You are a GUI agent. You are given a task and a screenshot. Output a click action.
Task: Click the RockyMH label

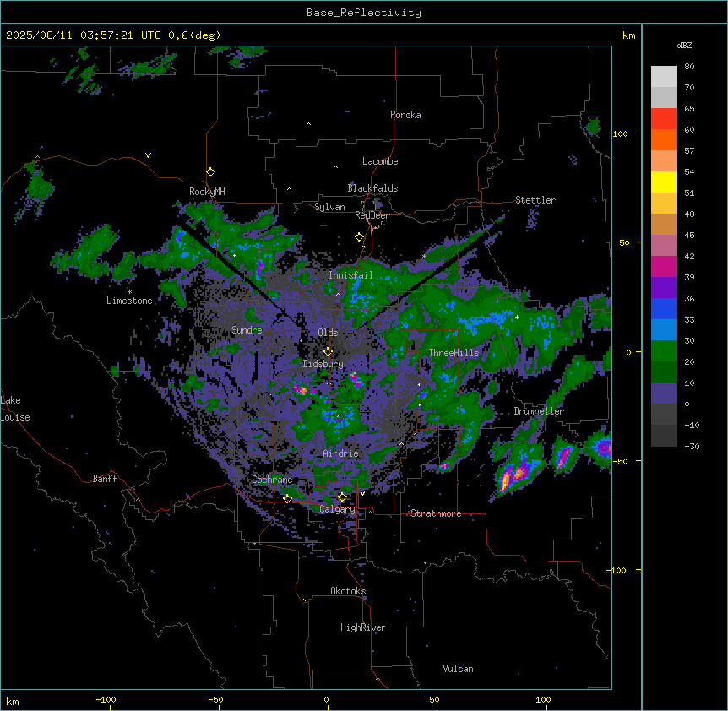[207, 191]
